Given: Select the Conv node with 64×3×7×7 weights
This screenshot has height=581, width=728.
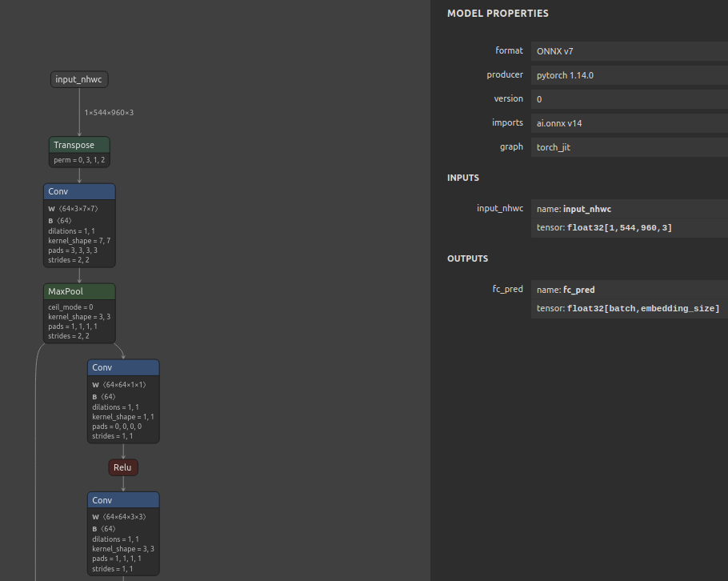Looking at the screenshot, I should point(79,191).
